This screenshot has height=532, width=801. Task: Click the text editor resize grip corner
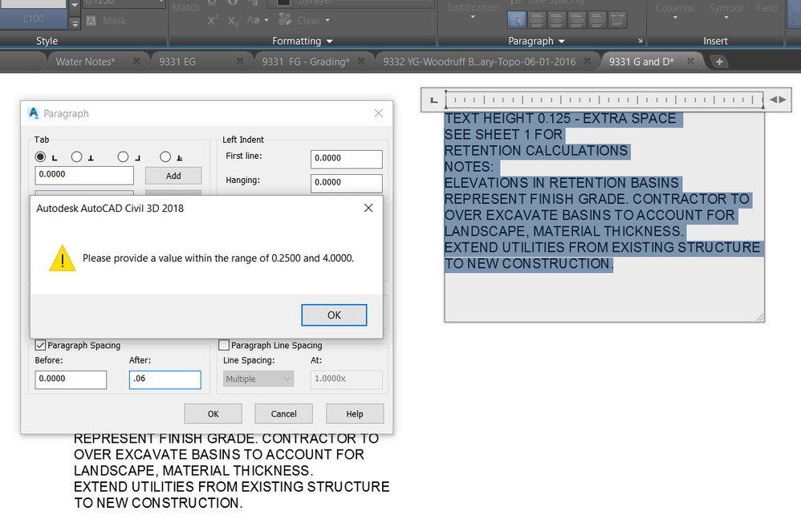tap(760, 318)
